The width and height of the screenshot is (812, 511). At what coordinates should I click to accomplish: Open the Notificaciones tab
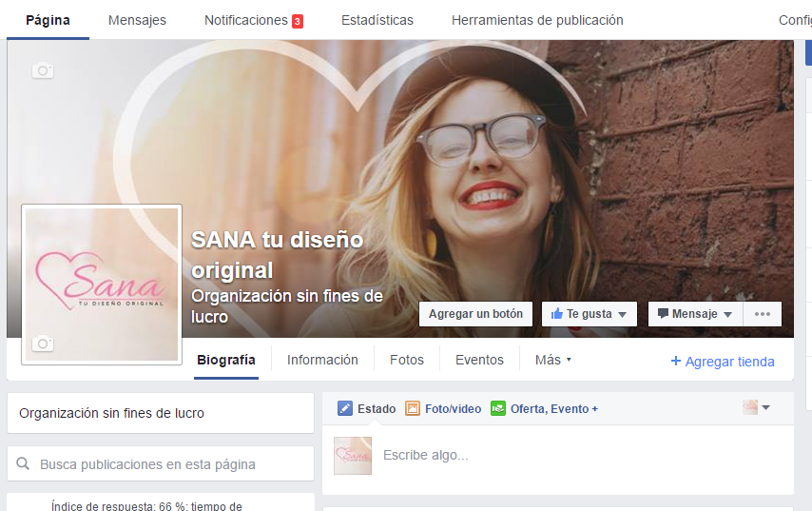pyautogui.click(x=253, y=20)
